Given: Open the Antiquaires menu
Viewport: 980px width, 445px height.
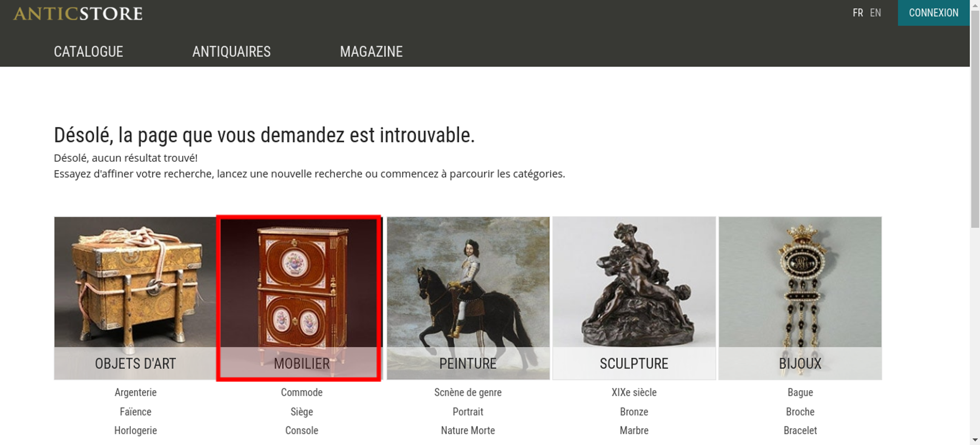Looking at the screenshot, I should click(x=231, y=51).
